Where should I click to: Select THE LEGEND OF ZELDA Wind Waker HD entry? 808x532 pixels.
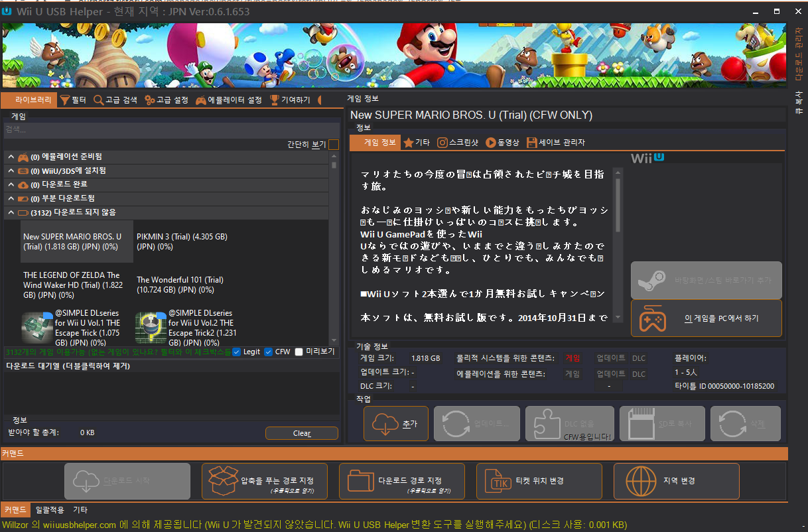[77, 285]
